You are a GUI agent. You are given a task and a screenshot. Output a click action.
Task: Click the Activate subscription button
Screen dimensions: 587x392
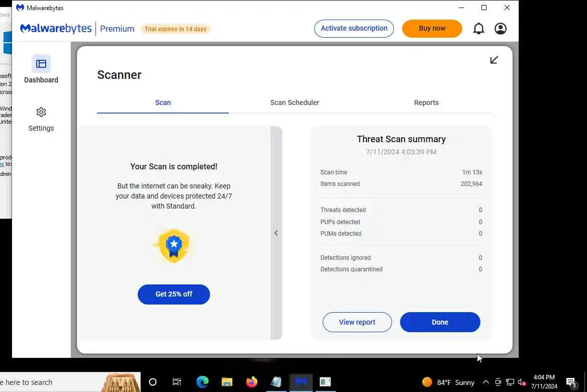coord(354,29)
